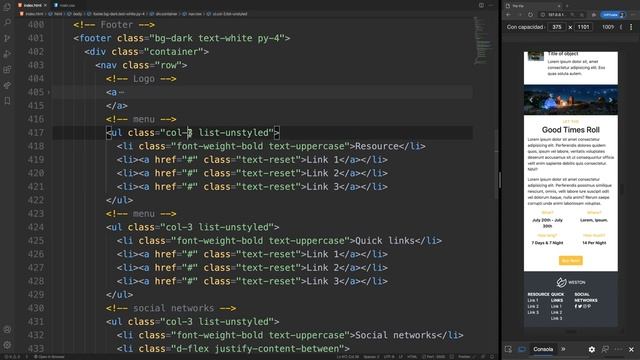Screen dimensions: 640x360
Task: Expand folded code at line 405
Action: tap(49, 92)
